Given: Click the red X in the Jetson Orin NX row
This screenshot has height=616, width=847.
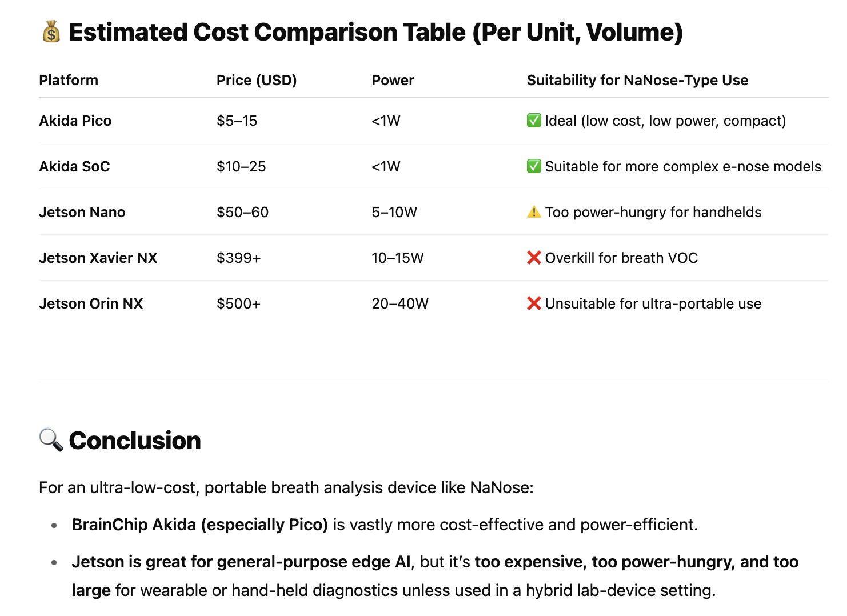Looking at the screenshot, I should coord(534,303).
